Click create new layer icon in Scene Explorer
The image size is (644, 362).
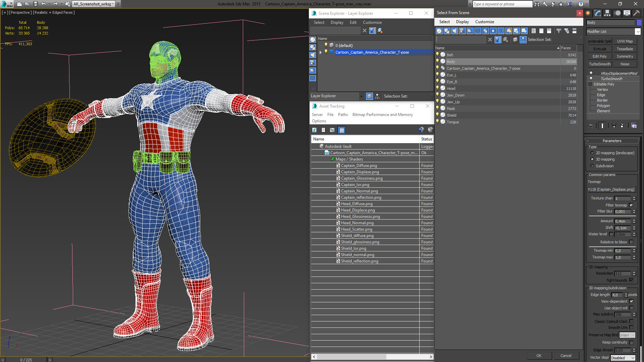(x=380, y=31)
